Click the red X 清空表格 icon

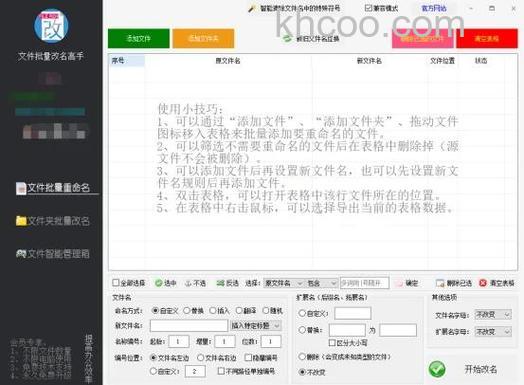click(x=483, y=283)
